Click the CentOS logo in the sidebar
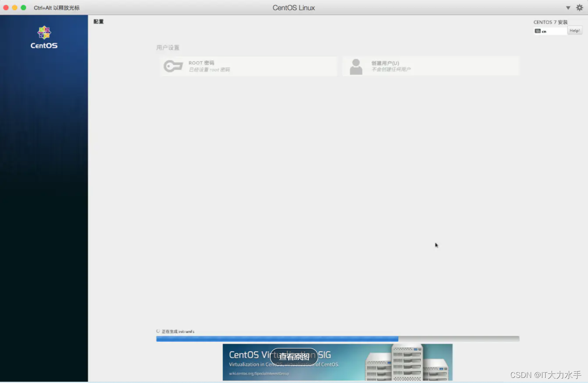Screen dimensions: 588x383 44,38
